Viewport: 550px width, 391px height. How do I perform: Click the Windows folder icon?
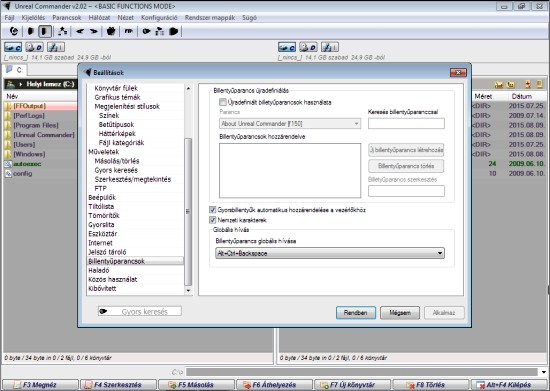tap(8, 154)
